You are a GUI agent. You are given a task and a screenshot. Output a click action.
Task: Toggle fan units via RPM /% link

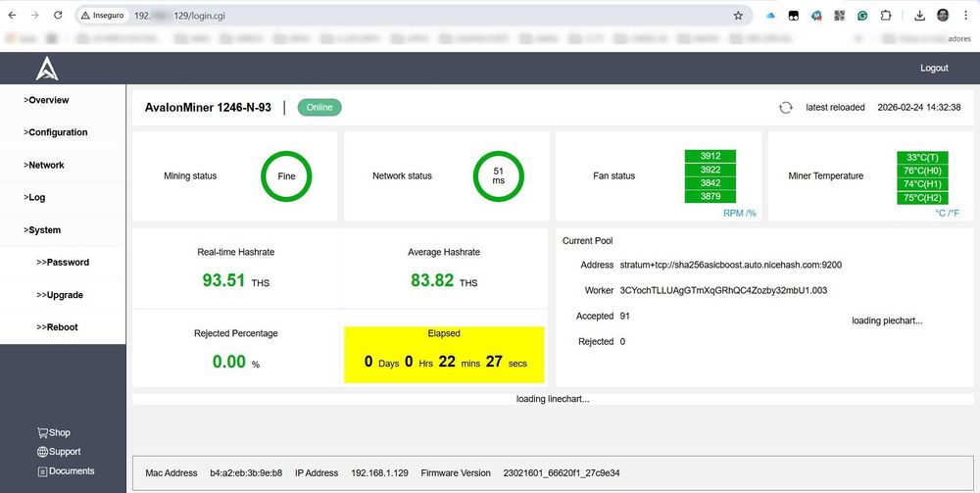click(739, 213)
